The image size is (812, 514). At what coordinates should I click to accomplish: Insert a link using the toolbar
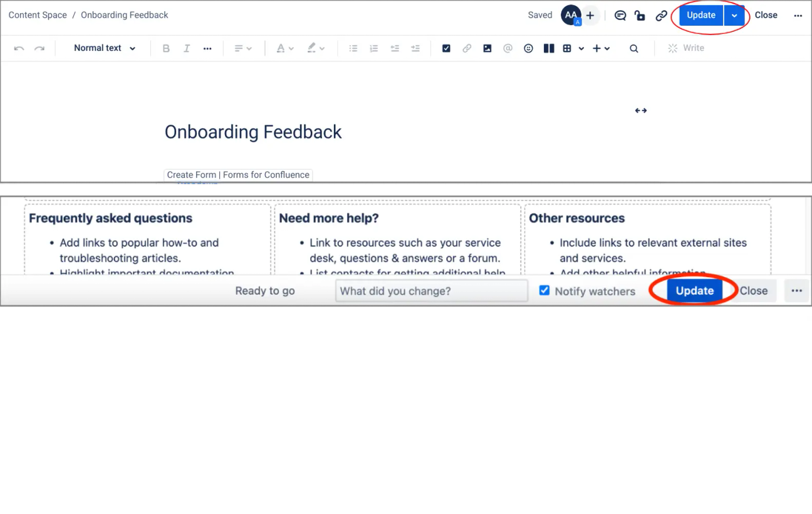point(467,48)
